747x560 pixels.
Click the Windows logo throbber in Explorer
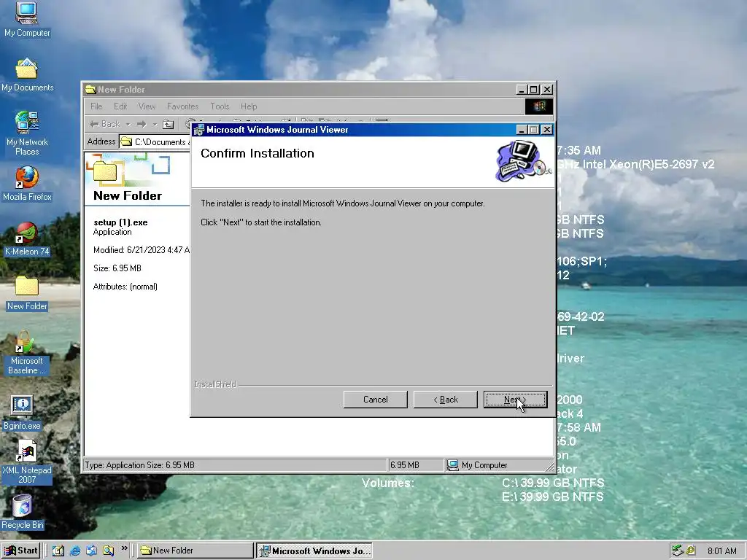(539, 106)
